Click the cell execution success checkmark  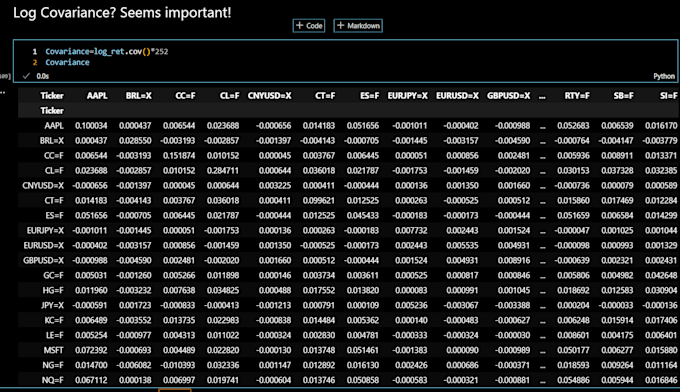26,76
